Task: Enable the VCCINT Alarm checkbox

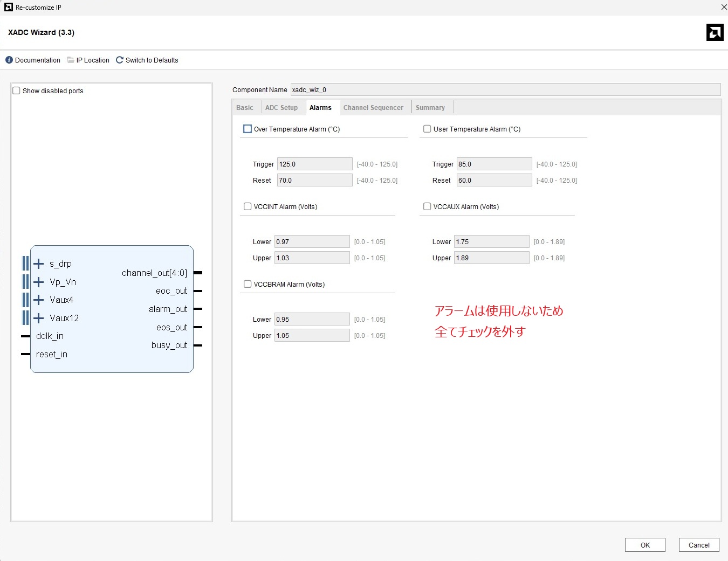Action: point(248,206)
